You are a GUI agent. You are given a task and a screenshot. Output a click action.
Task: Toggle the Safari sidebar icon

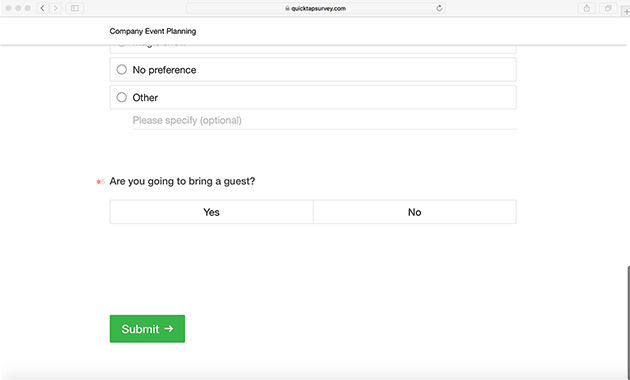click(75, 8)
